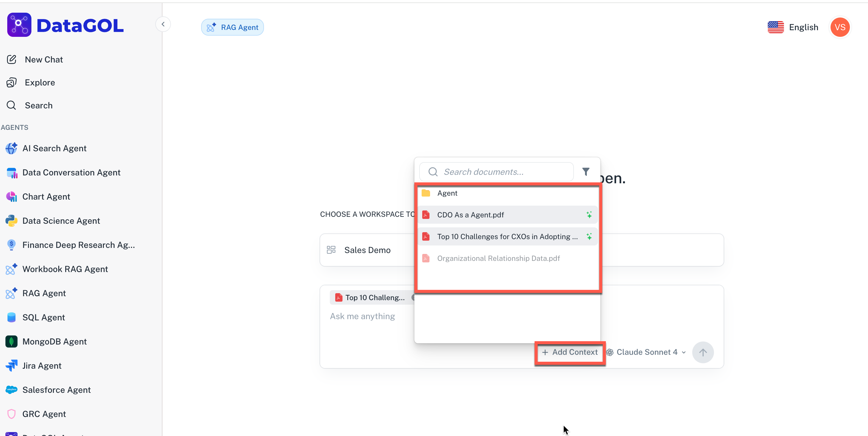Open the Claude Sonnet 4 model dropdown
The width and height of the screenshot is (868, 436).
[646, 352]
